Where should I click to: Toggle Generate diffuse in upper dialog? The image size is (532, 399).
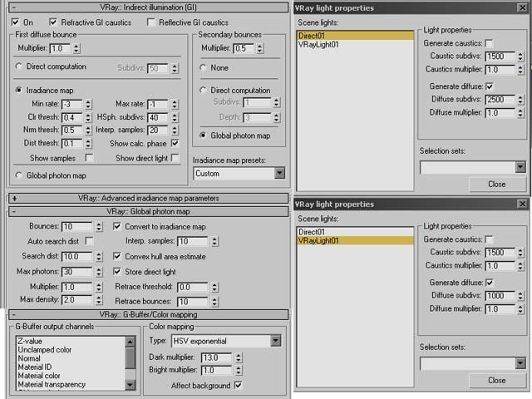(490, 86)
